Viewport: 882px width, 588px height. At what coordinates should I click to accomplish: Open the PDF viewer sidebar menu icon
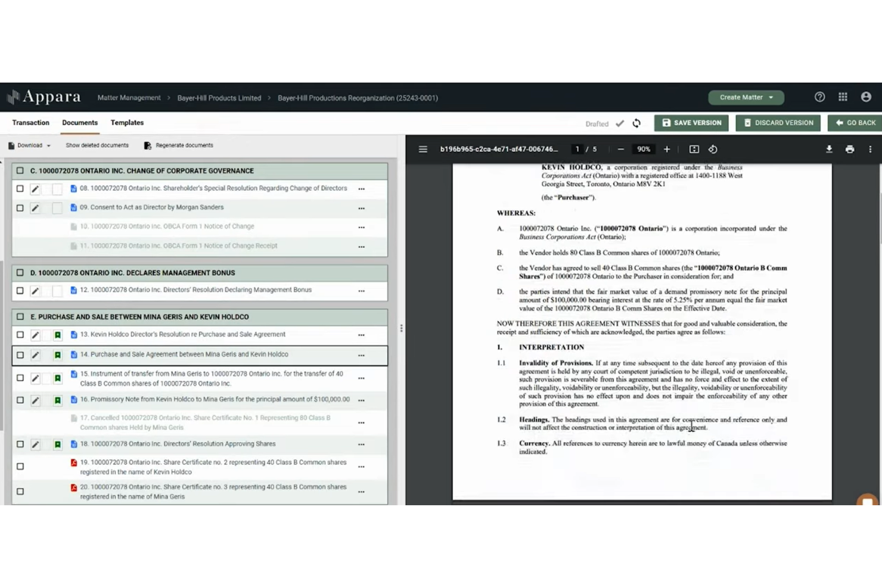click(423, 150)
